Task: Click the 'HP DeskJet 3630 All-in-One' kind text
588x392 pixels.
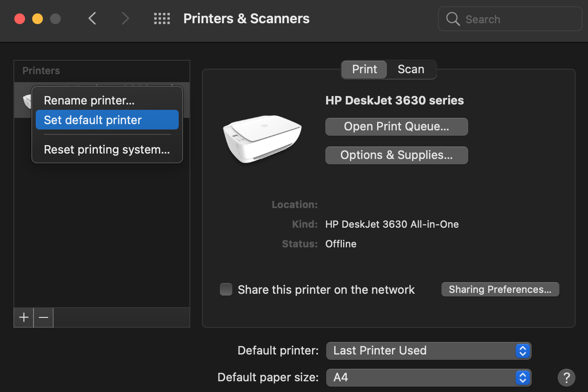Action: coord(392,224)
